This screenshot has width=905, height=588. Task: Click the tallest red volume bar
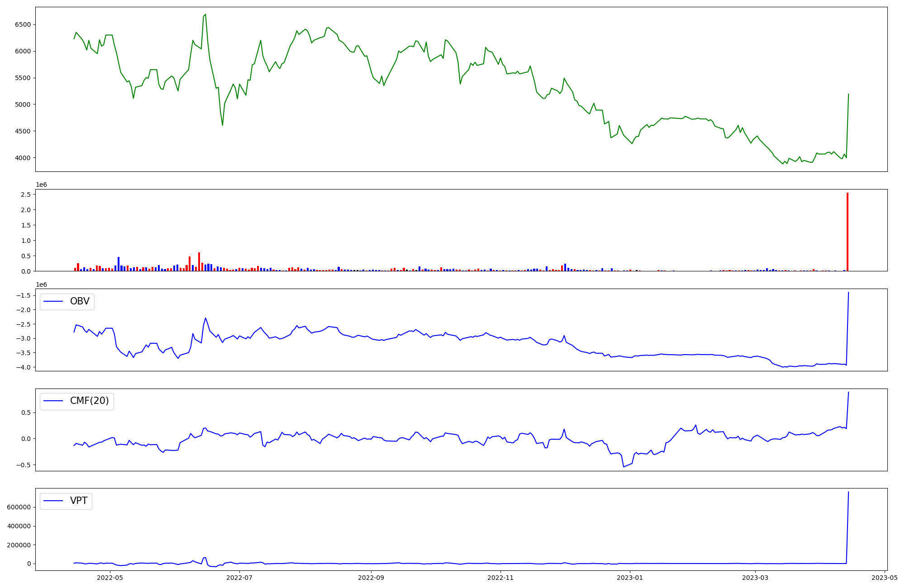(847, 232)
